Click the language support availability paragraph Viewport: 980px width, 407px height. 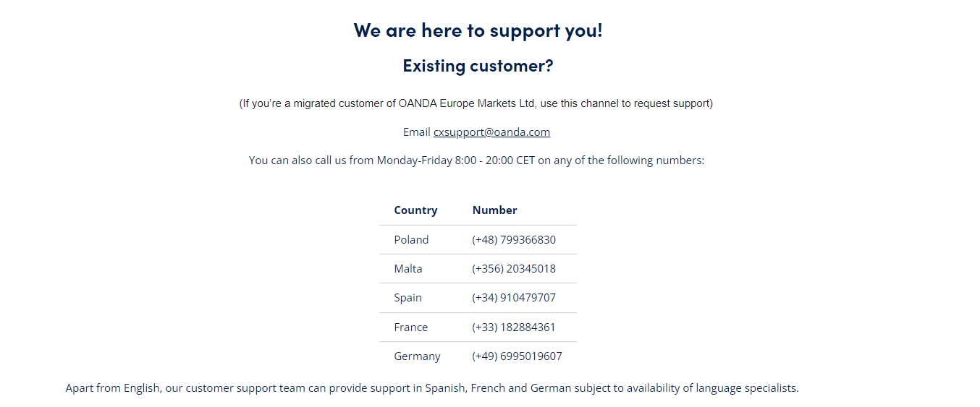coord(432,388)
